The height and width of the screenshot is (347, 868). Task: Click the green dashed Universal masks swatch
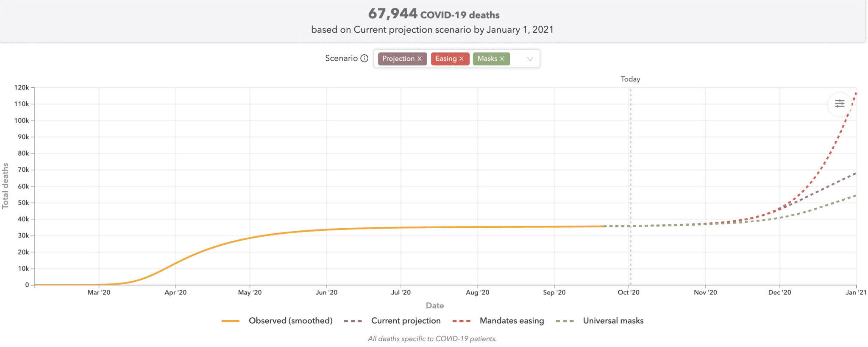click(x=565, y=321)
